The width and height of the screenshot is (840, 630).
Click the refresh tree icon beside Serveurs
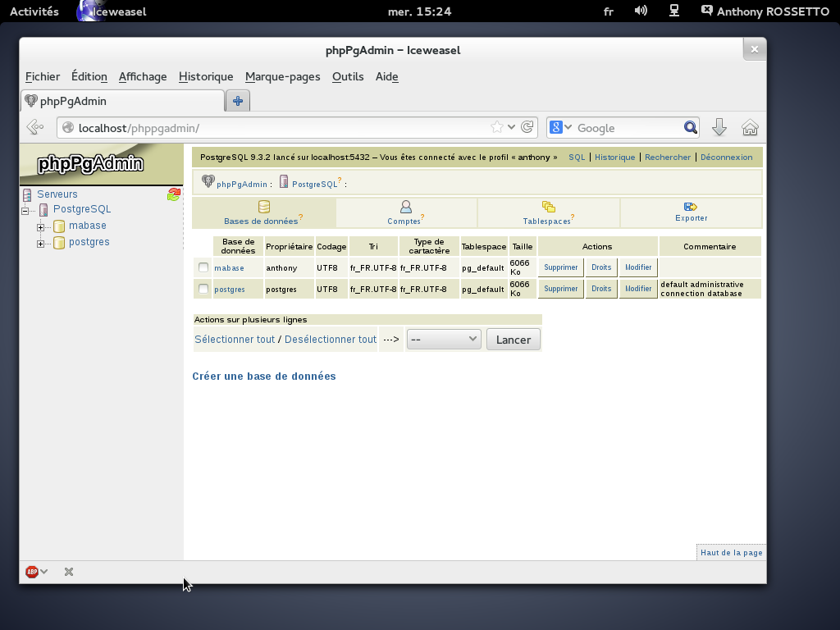[x=174, y=194]
